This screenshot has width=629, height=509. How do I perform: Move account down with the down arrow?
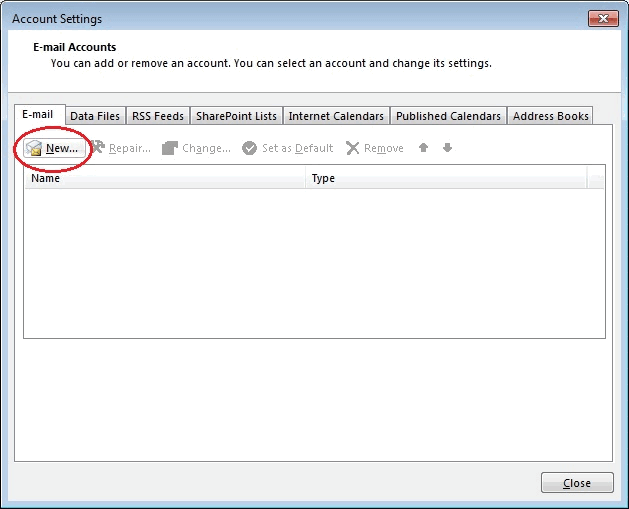(447, 148)
